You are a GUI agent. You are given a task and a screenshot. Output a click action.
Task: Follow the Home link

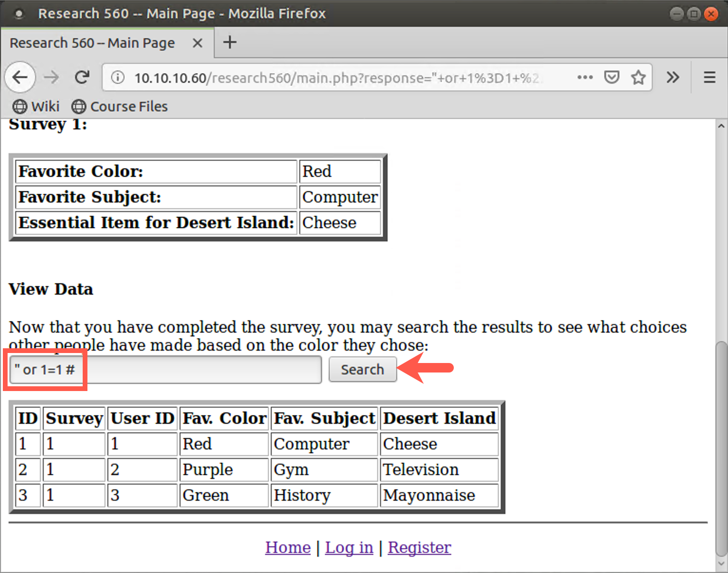click(x=287, y=547)
